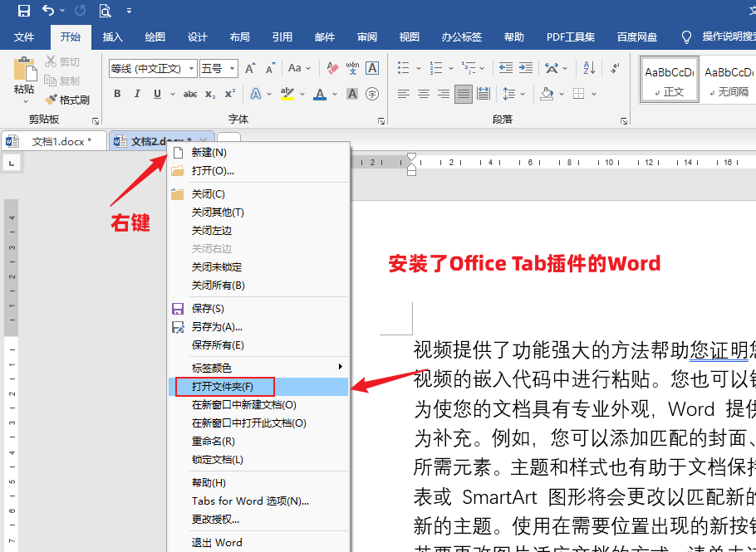Screen dimensions: 756x552
Task: Click the show paragraph marks icon
Action: [x=616, y=68]
